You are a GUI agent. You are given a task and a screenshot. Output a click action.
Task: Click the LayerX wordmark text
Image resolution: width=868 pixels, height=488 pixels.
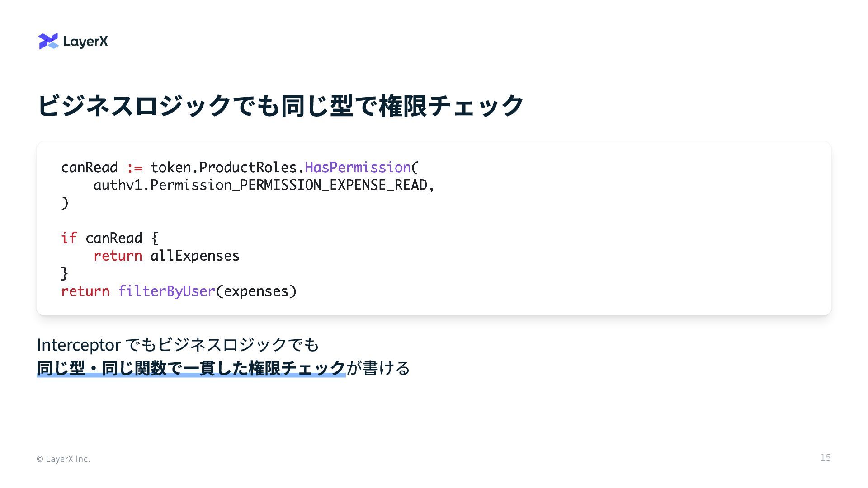[85, 42]
